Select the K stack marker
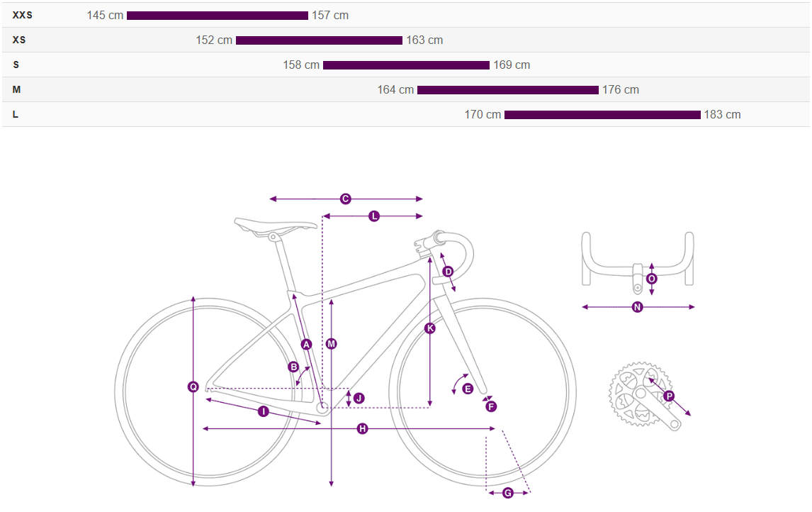 [430, 328]
